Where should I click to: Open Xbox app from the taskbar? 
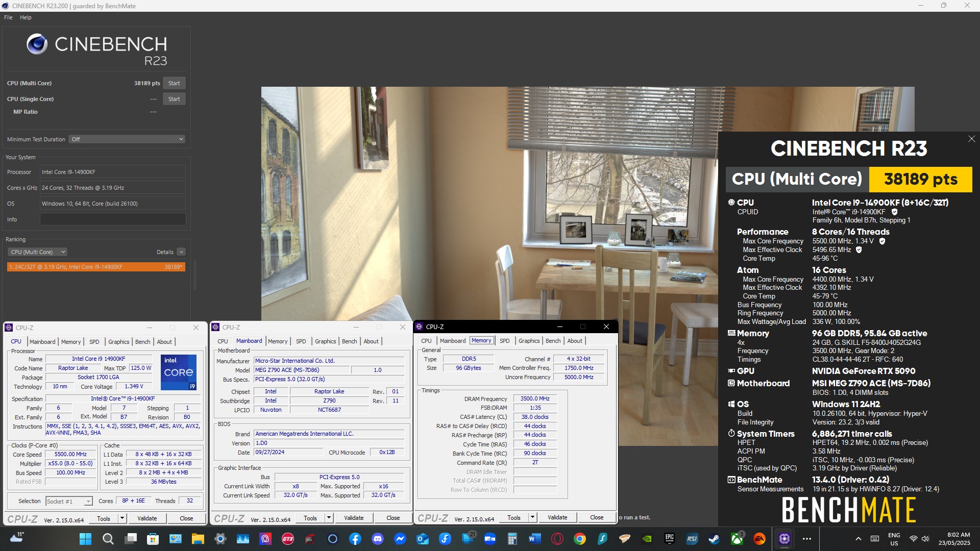(737, 539)
